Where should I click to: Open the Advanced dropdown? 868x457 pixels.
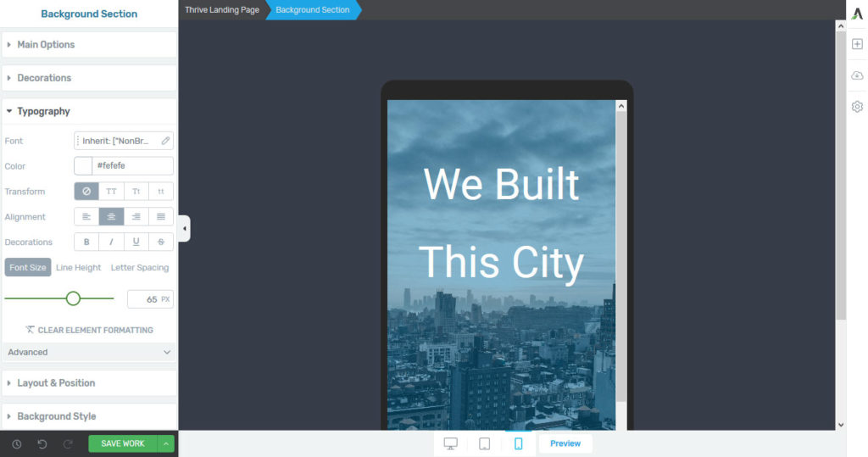tap(89, 353)
